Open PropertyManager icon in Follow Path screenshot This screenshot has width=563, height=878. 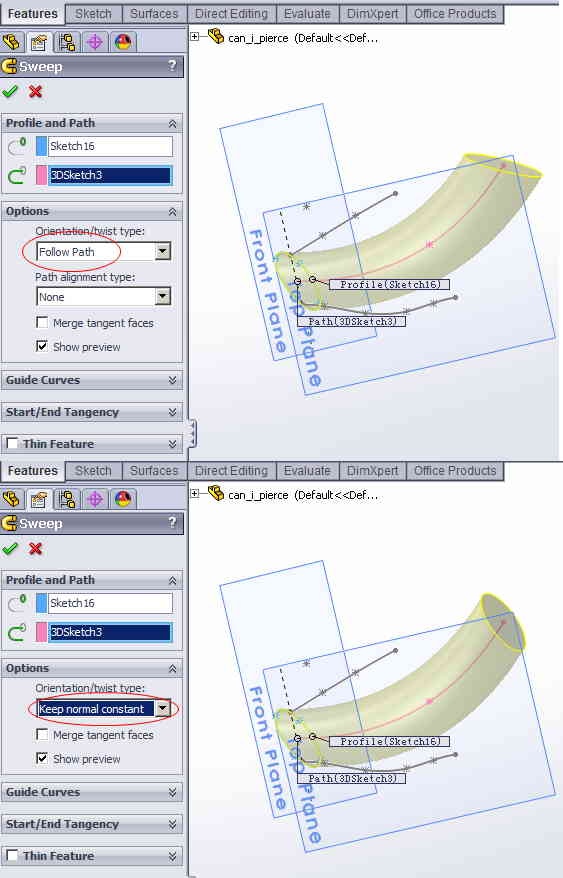point(39,42)
